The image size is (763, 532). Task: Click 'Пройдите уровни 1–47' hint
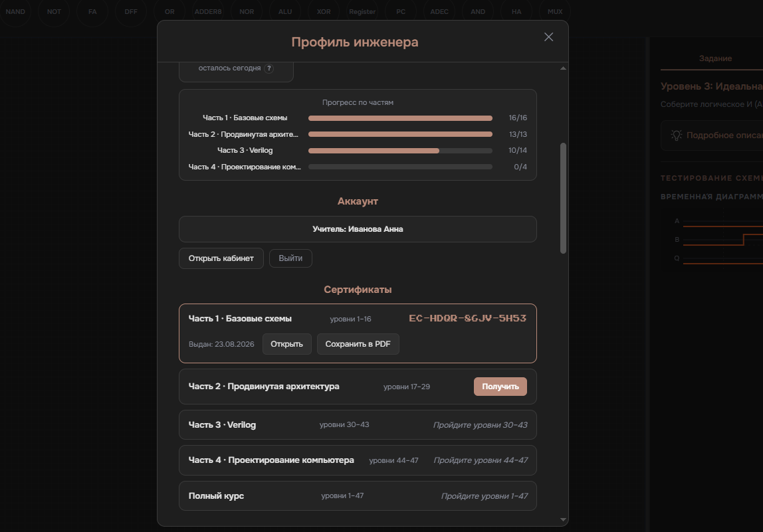point(485,496)
